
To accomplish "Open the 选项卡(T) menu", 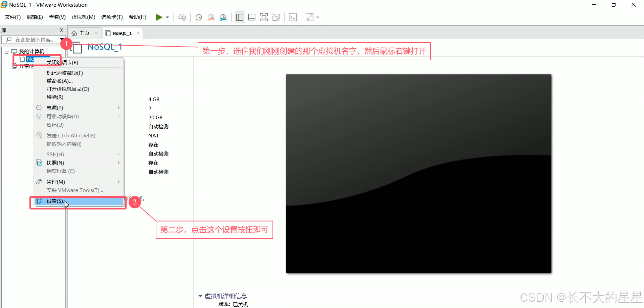I will point(112,17).
